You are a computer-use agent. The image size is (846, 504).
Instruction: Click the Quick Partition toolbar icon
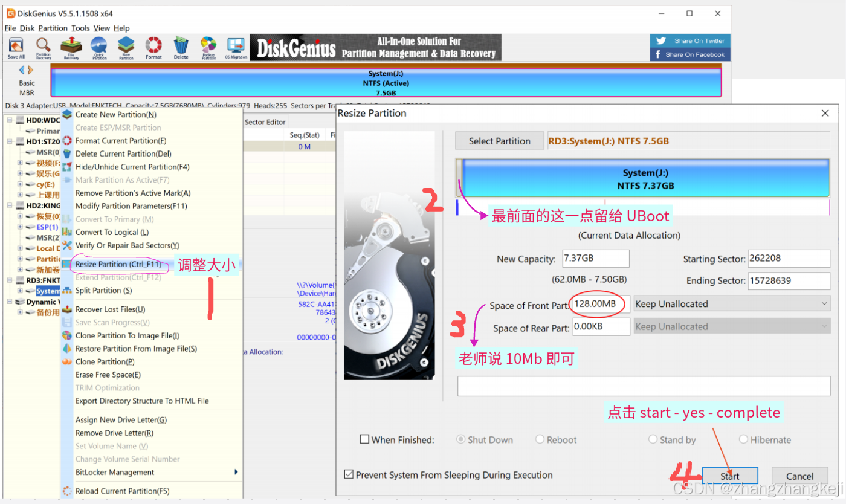coord(99,48)
